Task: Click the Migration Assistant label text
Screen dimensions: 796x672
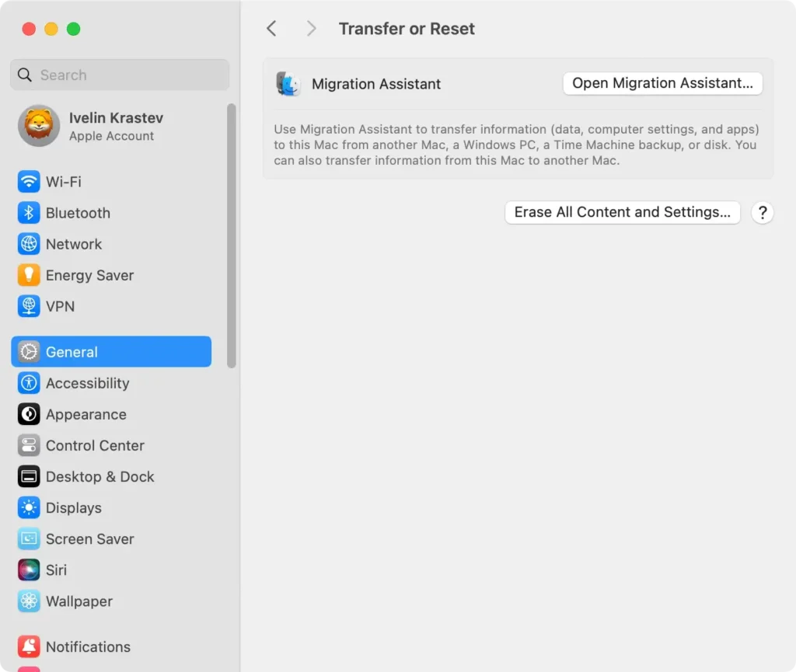Action: 376,84
